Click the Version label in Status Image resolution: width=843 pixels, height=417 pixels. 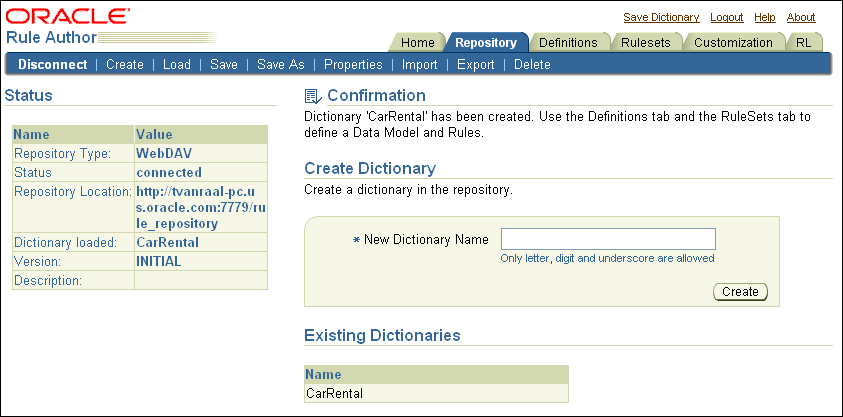(38, 261)
